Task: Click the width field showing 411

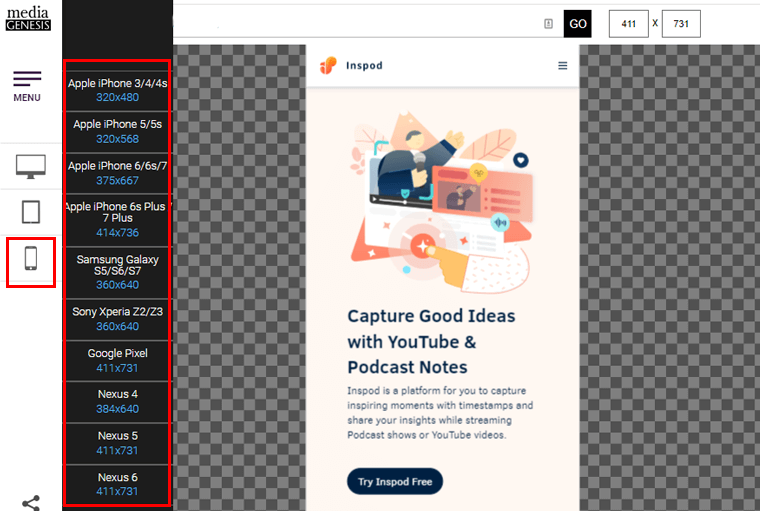Action: click(628, 24)
